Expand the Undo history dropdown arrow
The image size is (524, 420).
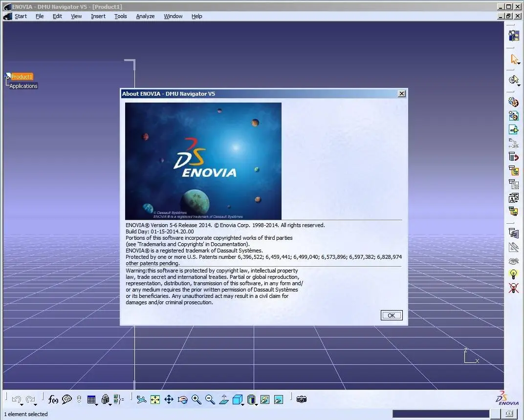(x=22, y=405)
